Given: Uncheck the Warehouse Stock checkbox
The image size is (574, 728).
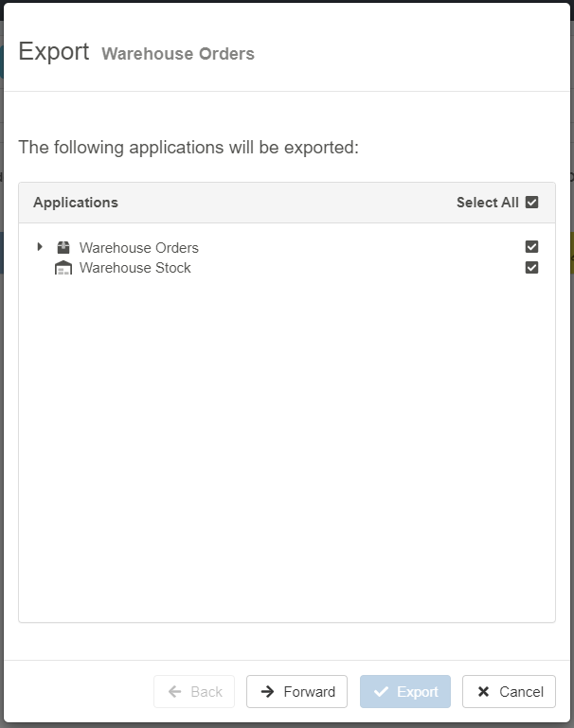Looking at the screenshot, I should 531,268.
